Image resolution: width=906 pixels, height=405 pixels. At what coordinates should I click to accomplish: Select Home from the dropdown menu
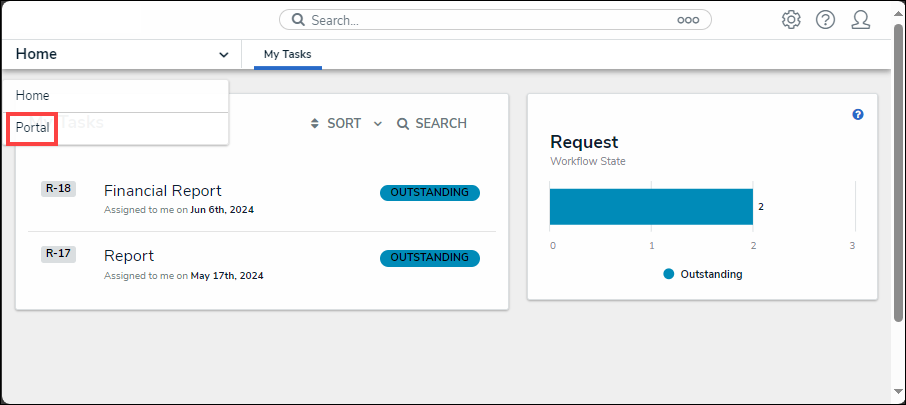[x=33, y=96]
